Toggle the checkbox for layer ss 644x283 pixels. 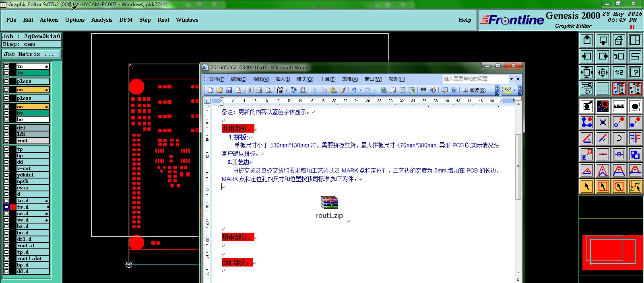(x=6, y=107)
